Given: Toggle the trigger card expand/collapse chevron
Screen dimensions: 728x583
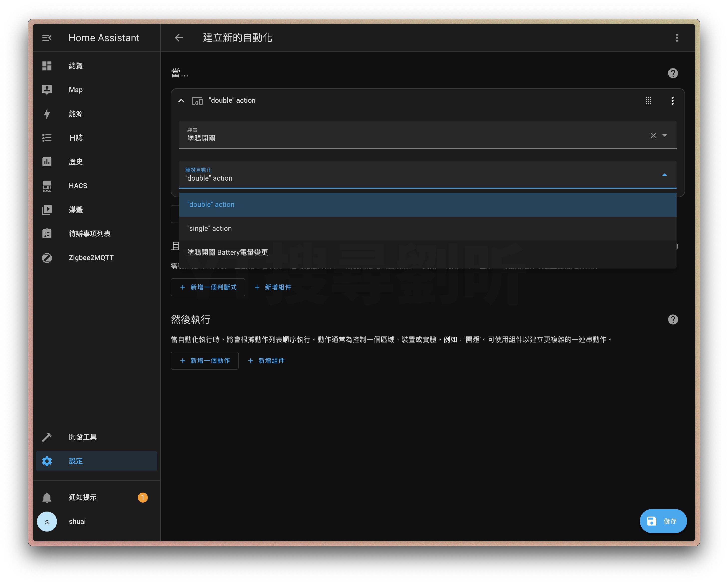Looking at the screenshot, I should 182,100.
